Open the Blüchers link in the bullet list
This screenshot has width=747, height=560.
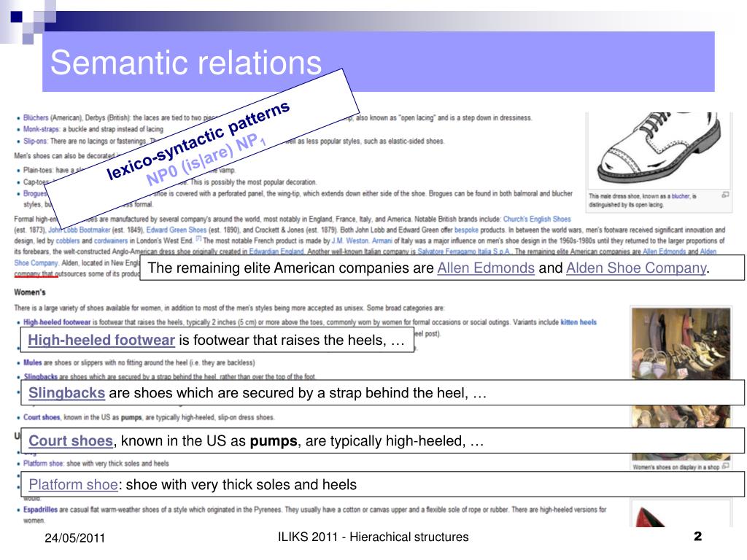pos(36,117)
